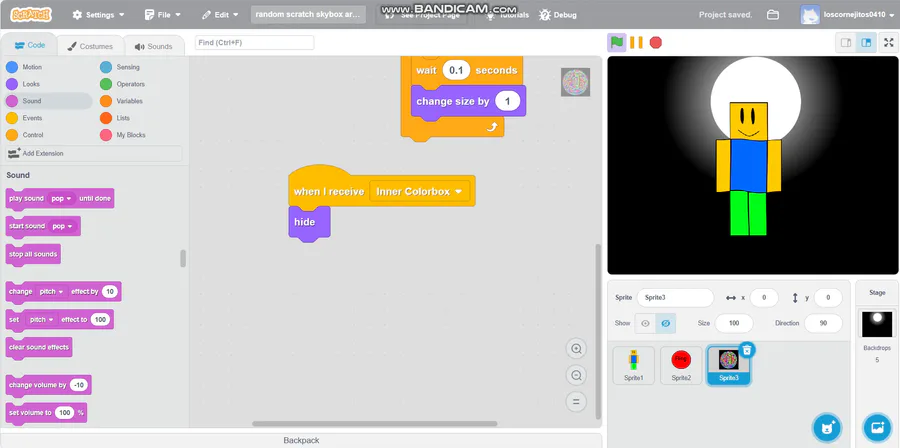The width and height of the screenshot is (900, 448).
Task: Select the Events block category
Action: coord(24,118)
